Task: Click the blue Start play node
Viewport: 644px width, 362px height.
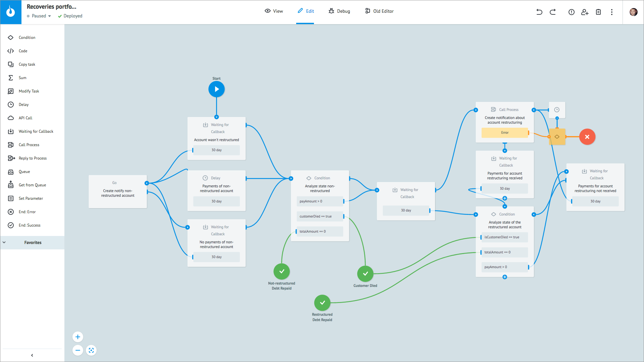Action: 216,89
